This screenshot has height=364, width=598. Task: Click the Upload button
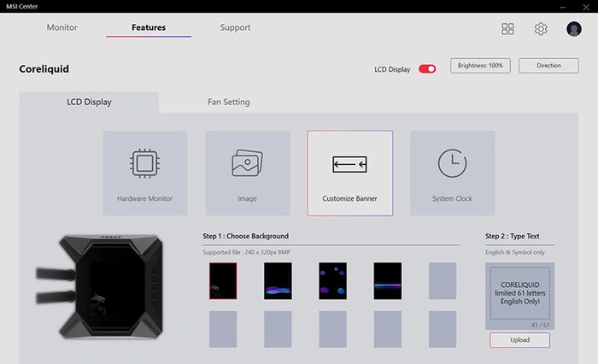(x=519, y=340)
